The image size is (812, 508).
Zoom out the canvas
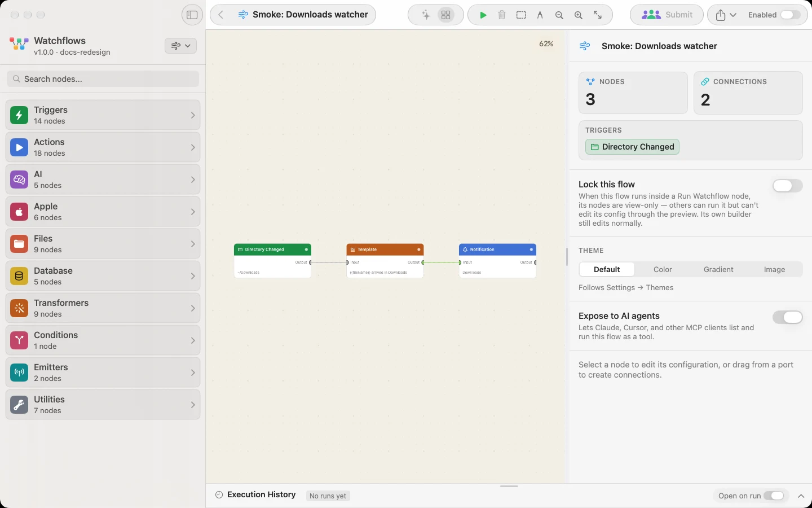click(559, 15)
